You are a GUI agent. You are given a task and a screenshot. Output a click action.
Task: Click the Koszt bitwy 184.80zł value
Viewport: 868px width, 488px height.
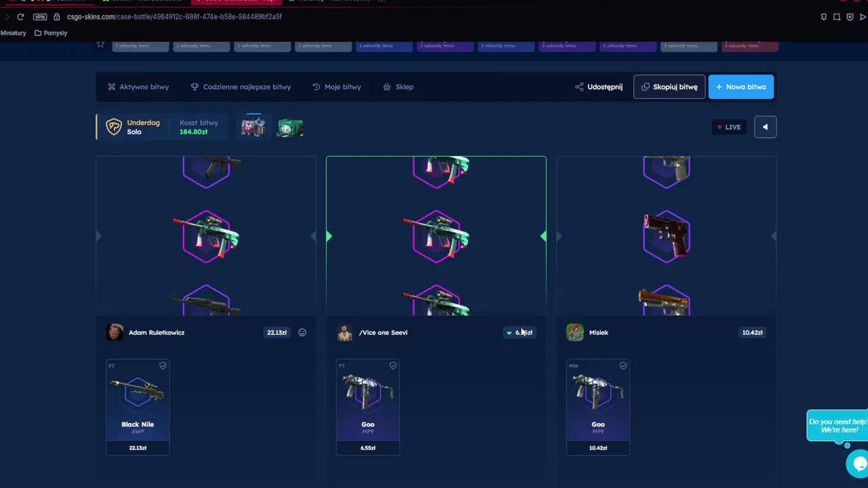pyautogui.click(x=193, y=131)
